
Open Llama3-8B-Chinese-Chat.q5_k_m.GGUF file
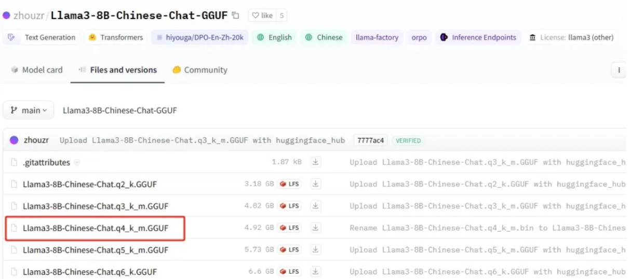[x=96, y=250]
